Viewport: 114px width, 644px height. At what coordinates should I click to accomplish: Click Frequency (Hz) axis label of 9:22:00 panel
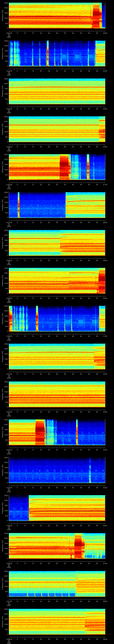[x=3, y=16]
